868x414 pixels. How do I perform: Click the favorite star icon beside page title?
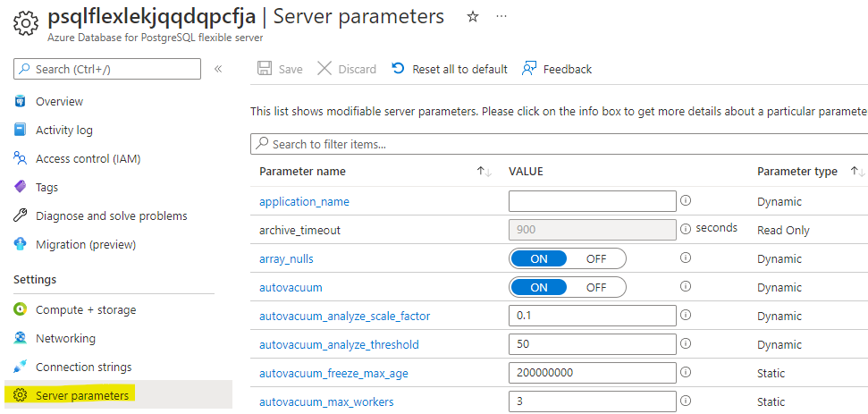472,17
